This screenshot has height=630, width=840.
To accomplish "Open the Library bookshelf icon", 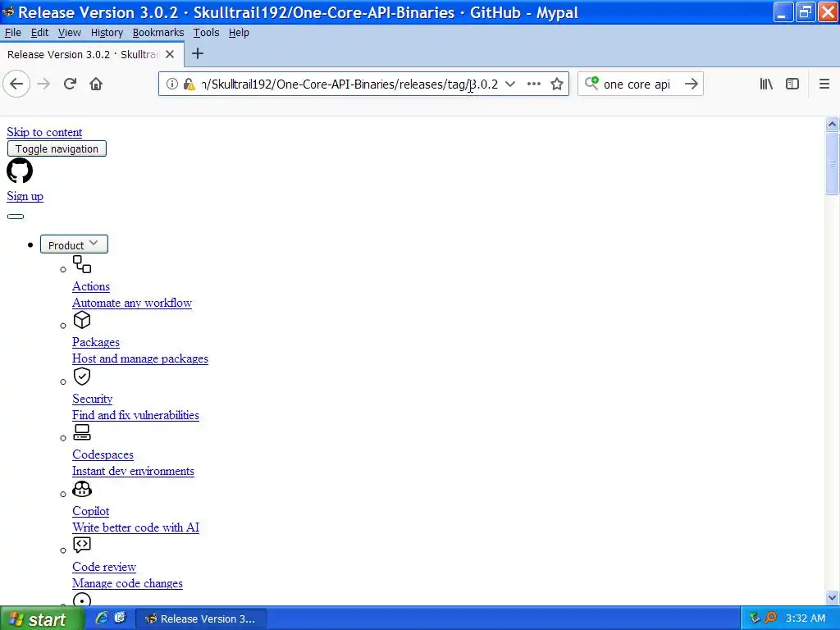I will coord(766,84).
